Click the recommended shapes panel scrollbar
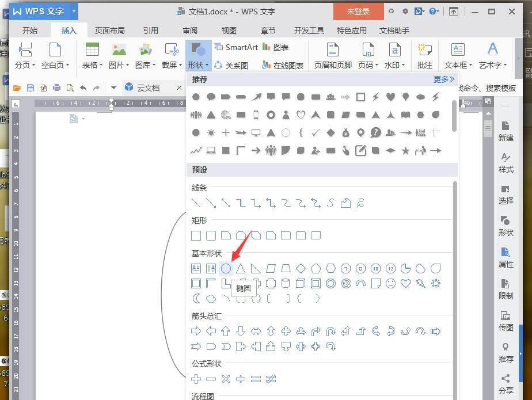Viewport: 532px width, 400px height. (x=454, y=116)
